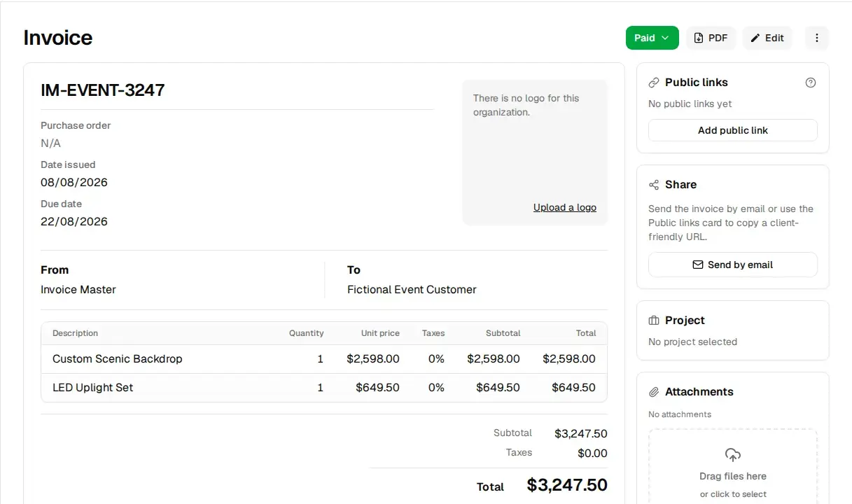Click the Purchase order N/A value
Screen dimensions: 852x504
pos(50,143)
